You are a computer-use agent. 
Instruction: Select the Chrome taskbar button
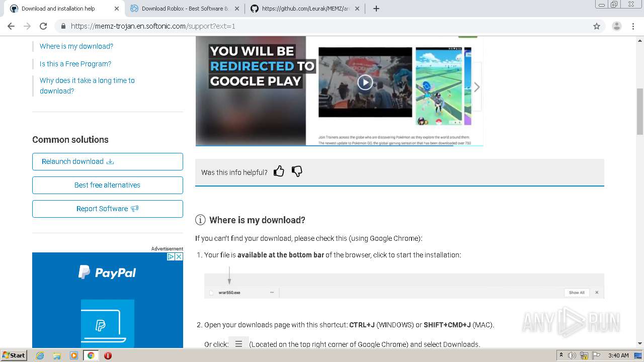click(91, 355)
